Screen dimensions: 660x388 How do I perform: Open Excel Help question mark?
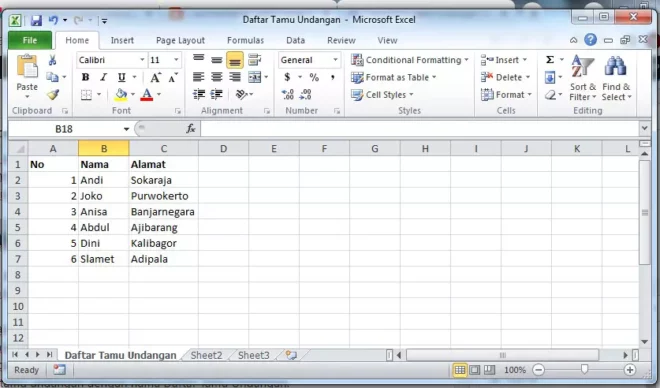pos(591,40)
